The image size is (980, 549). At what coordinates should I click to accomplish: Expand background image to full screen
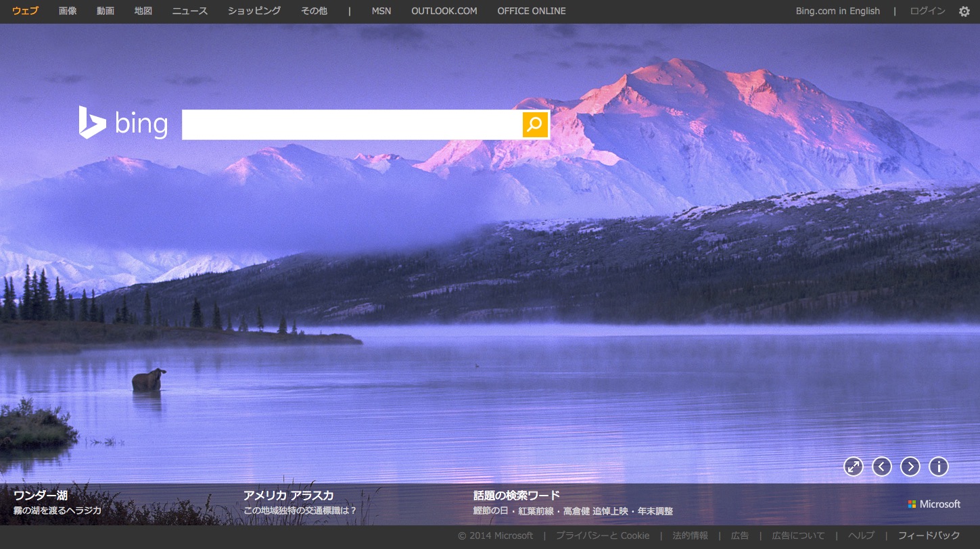point(854,467)
